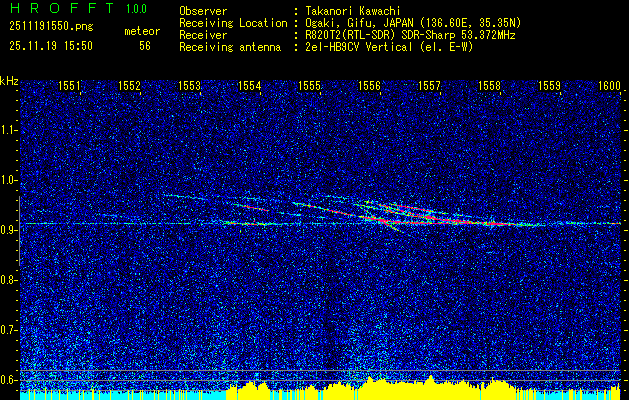
Task: Click time marker 1551
Action: point(69,85)
